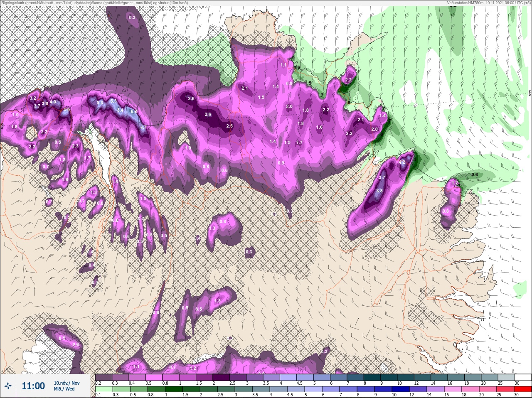Click the "Mið./ Wed" weekday text
Screen dimensions: 532x398
(64, 389)
